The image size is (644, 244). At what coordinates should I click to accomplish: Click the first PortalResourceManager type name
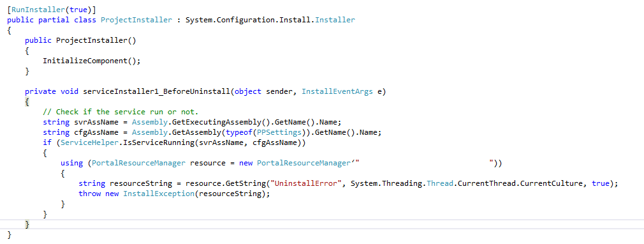pos(138,163)
